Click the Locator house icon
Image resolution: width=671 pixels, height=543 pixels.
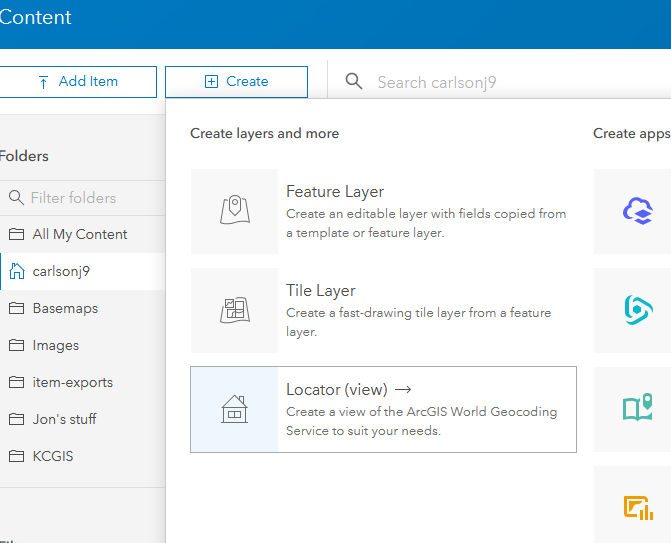(234, 409)
